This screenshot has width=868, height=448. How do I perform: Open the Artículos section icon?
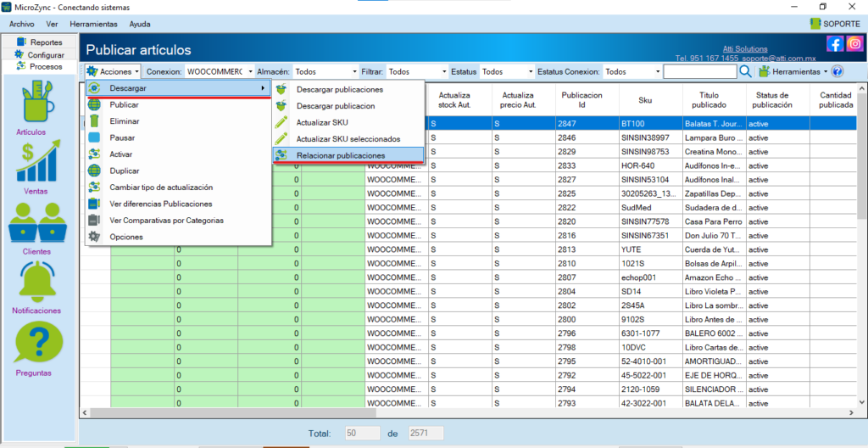tap(38, 102)
